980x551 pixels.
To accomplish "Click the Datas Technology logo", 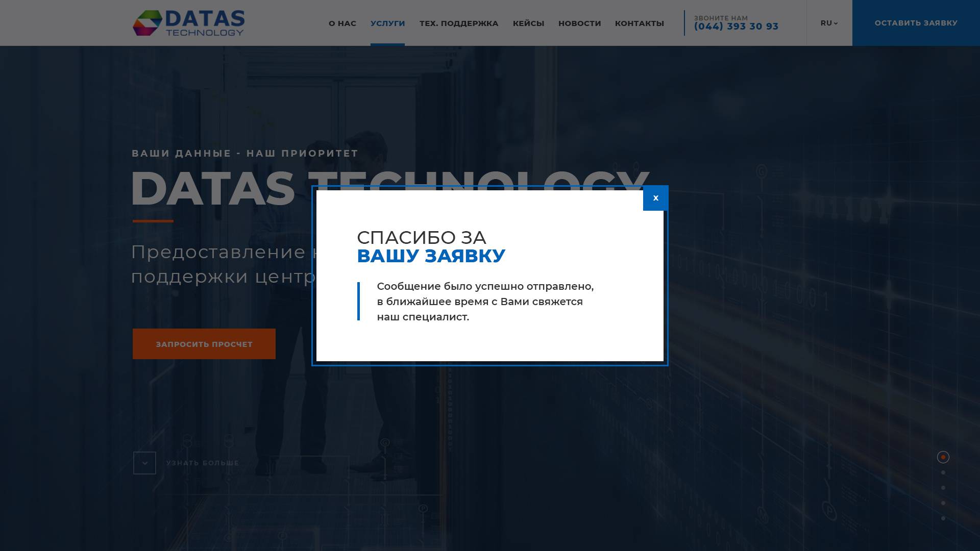I will pyautogui.click(x=188, y=23).
